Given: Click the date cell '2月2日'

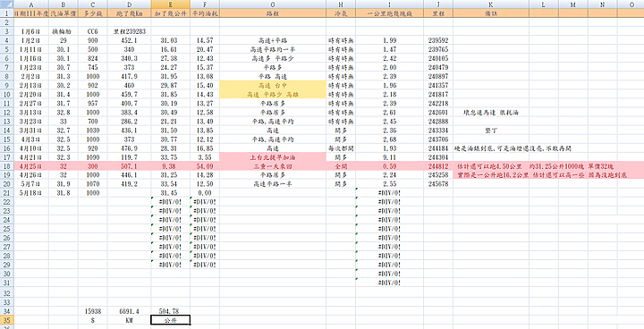Looking at the screenshot, I should click(x=30, y=77).
